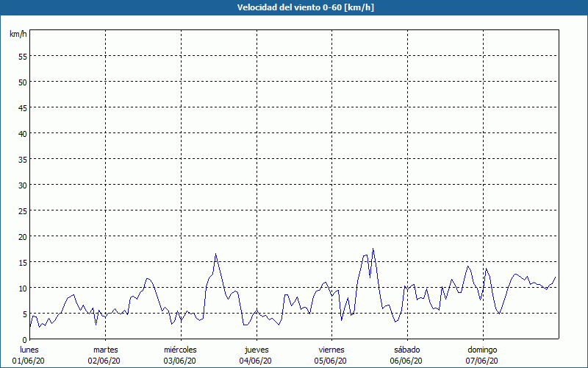Image resolution: width=588 pixels, height=368 pixels.
Task: Click the date label 06/06/20
Action: tap(406, 361)
